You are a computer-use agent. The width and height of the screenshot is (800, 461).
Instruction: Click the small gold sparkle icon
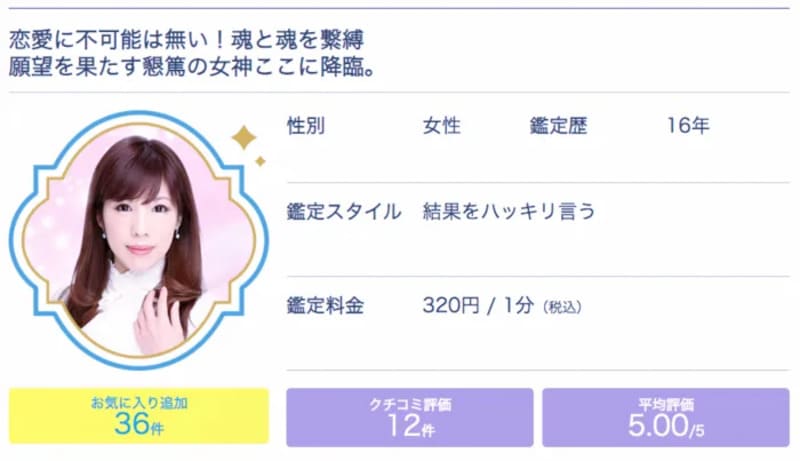tap(260, 161)
